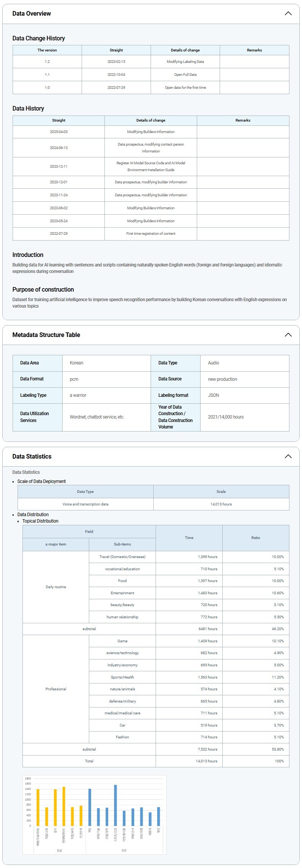Click the first yellow bar in chart
The image size is (302, 868).
pyautogui.click(x=38, y=807)
